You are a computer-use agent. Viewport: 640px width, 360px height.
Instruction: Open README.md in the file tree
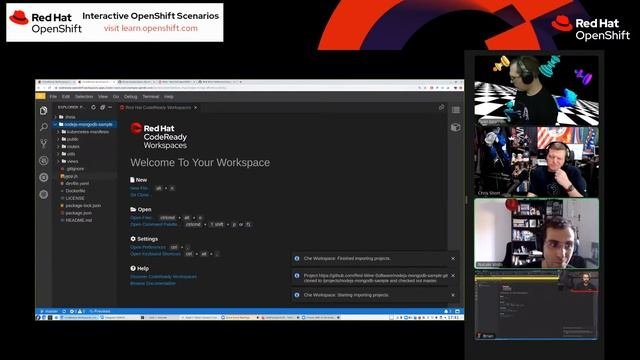click(79, 220)
